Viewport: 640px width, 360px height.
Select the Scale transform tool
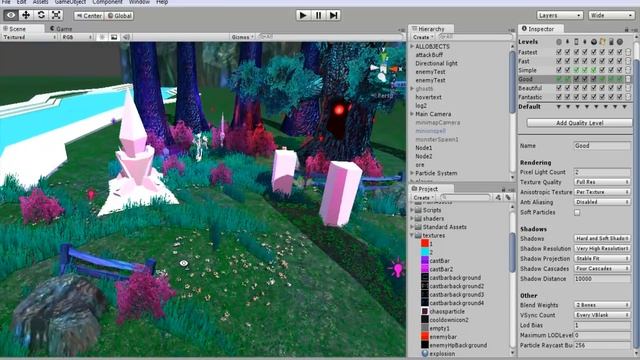(56, 16)
